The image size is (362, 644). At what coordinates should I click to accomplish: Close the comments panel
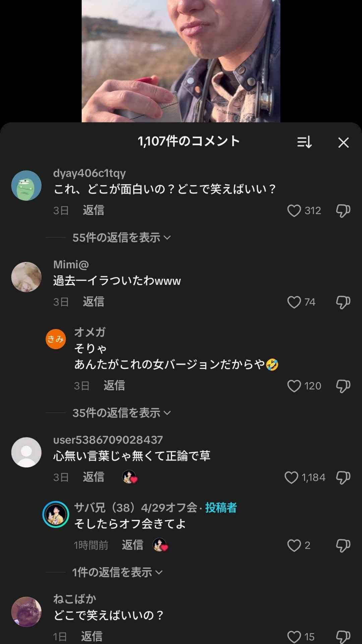[x=343, y=143]
